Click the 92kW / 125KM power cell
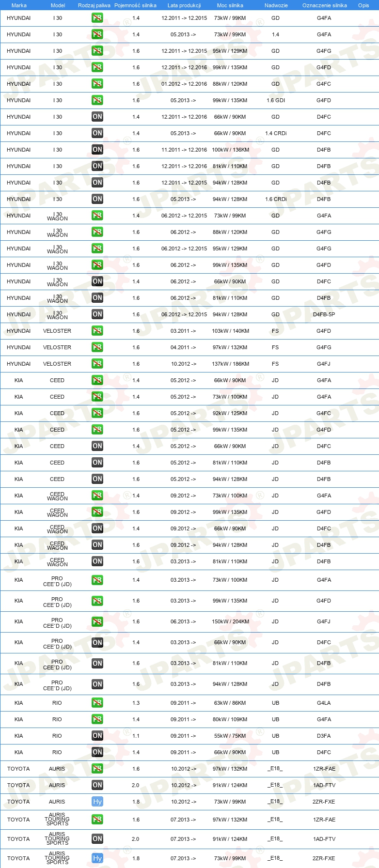379x868 pixels. pos(230,413)
